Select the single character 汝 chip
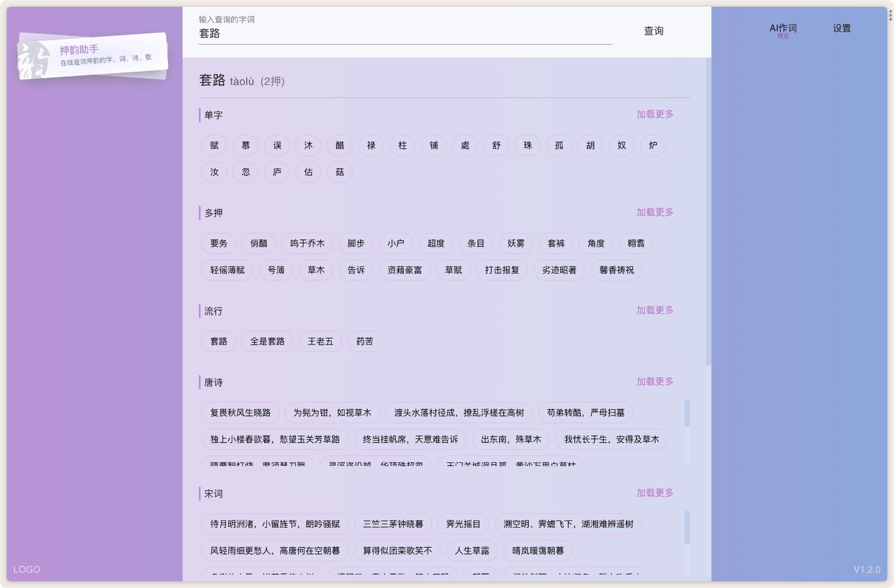Image resolution: width=894 pixels, height=588 pixels. 214,172
